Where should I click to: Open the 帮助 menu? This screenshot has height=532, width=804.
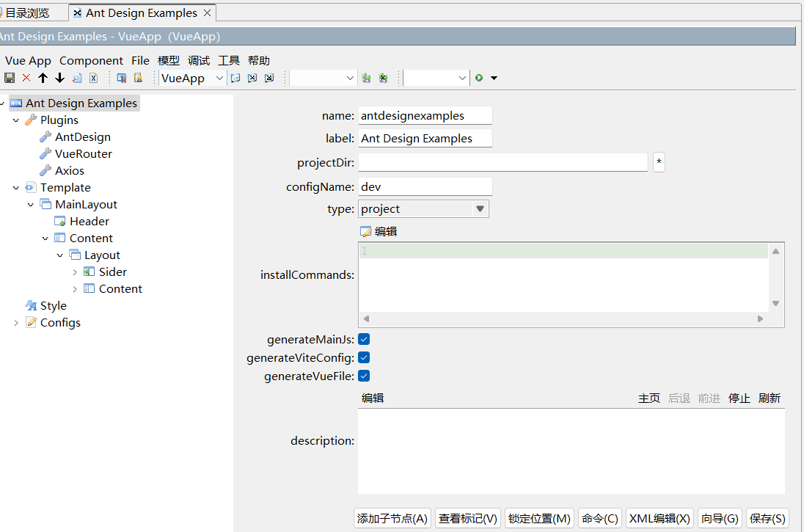pyautogui.click(x=259, y=60)
